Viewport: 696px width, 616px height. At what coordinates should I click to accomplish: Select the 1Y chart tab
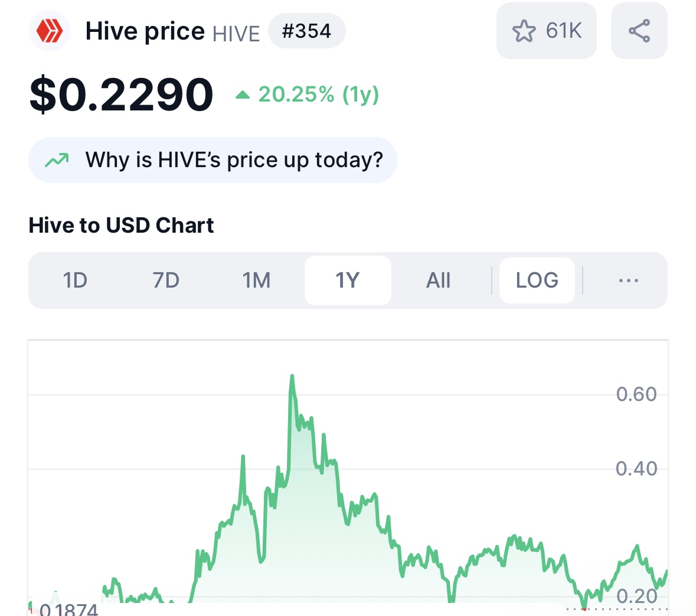pyautogui.click(x=348, y=281)
